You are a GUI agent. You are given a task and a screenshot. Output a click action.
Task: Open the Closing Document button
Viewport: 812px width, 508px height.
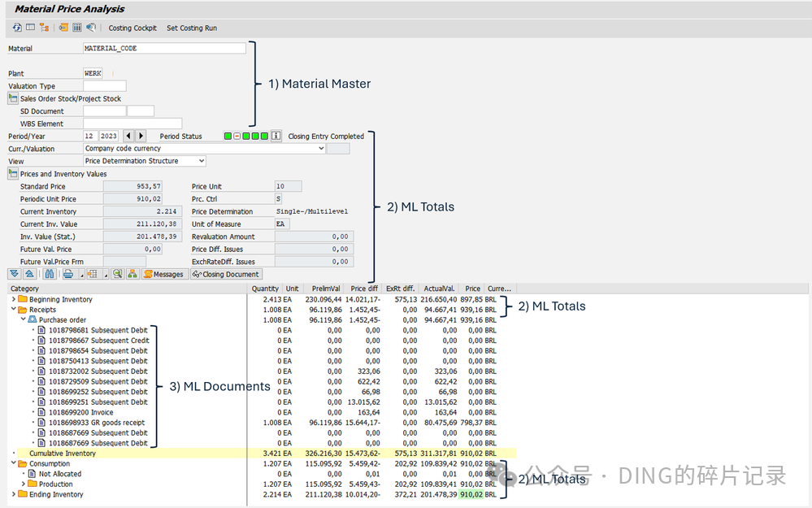point(226,274)
